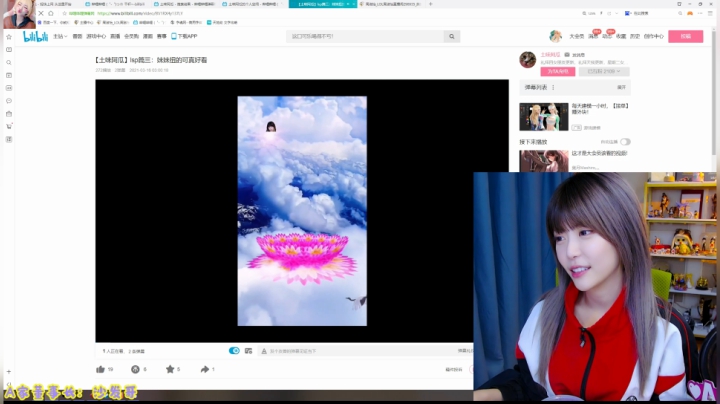Toggle danmaku display switch under video
The height and width of the screenshot is (404, 720).
(x=234, y=351)
